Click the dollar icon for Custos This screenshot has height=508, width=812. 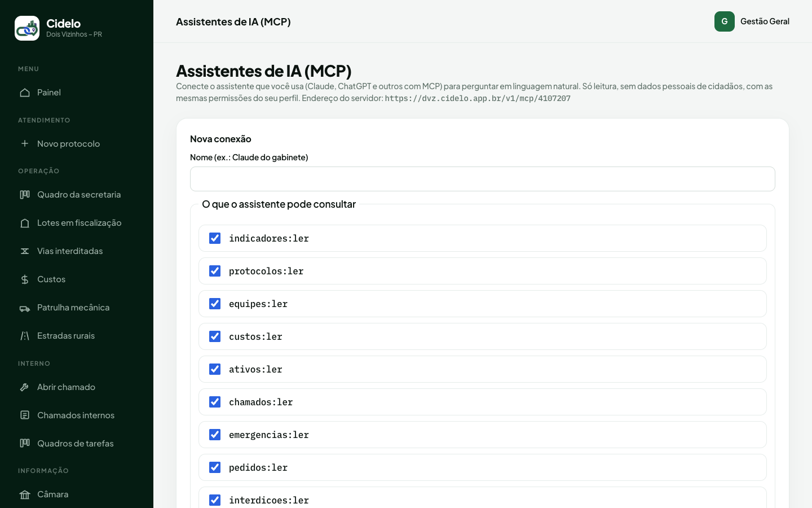25,279
